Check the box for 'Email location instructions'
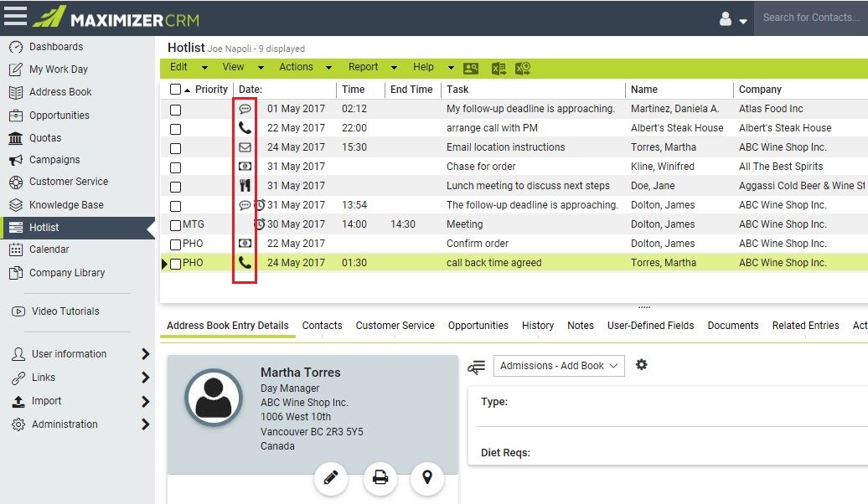 coord(175,148)
